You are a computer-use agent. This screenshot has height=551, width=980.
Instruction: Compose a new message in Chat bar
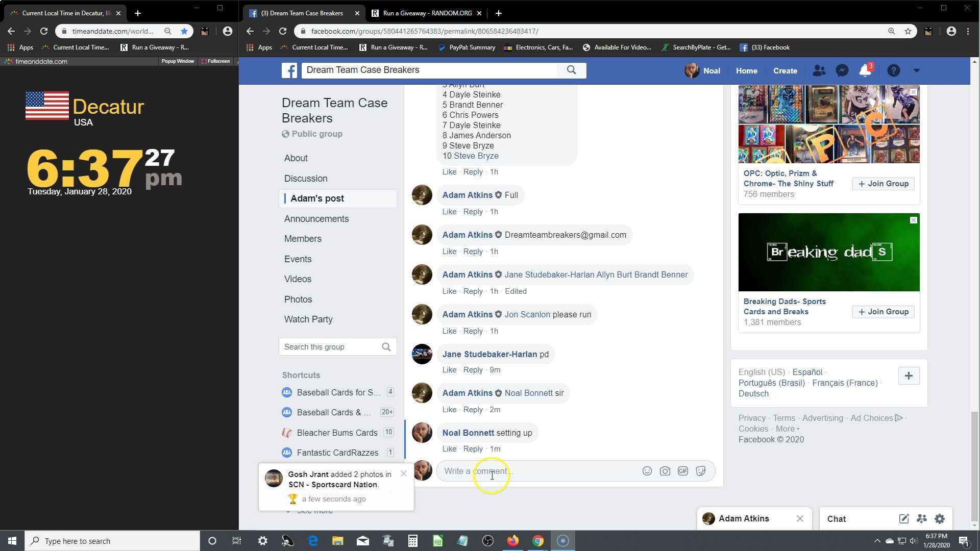pos(903,519)
